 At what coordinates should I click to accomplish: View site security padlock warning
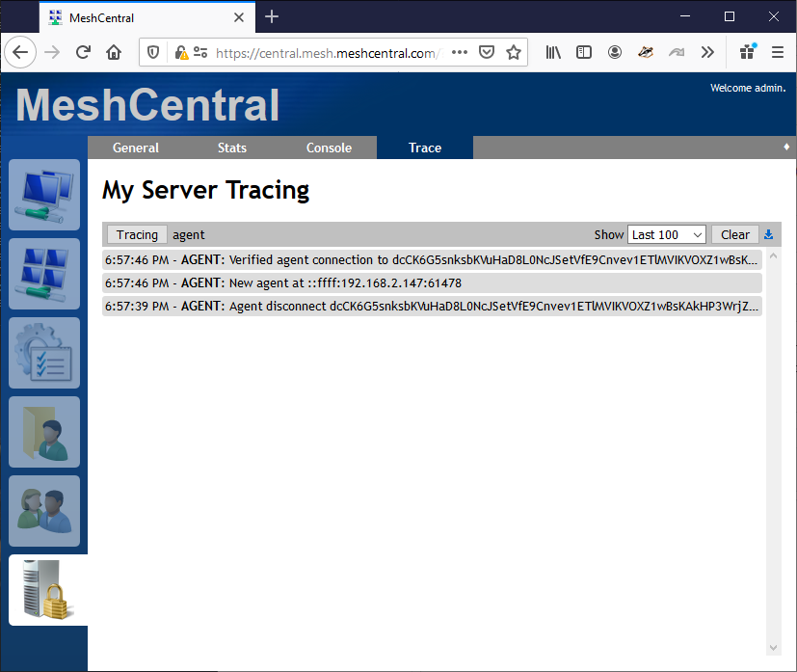click(181, 52)
